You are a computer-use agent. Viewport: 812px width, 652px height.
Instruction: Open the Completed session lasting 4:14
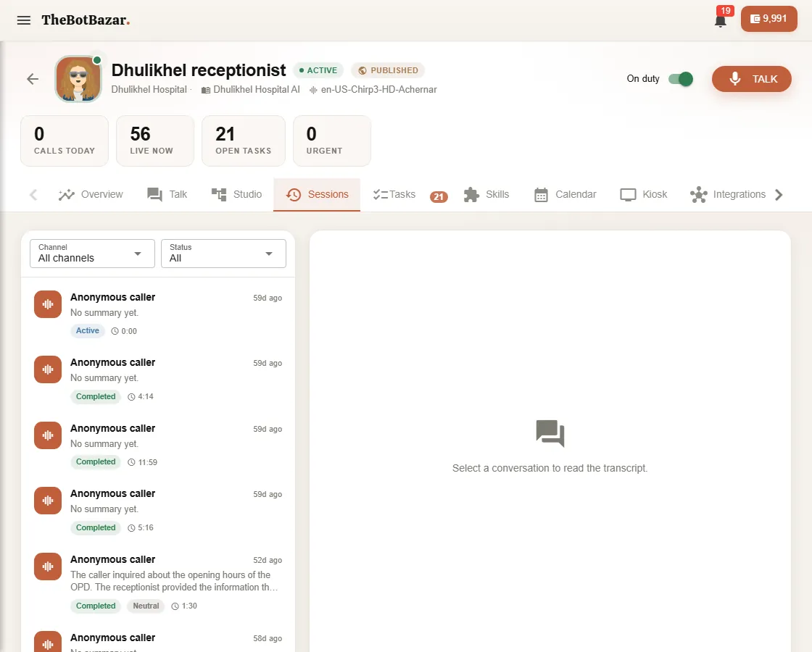click(158, 380)
